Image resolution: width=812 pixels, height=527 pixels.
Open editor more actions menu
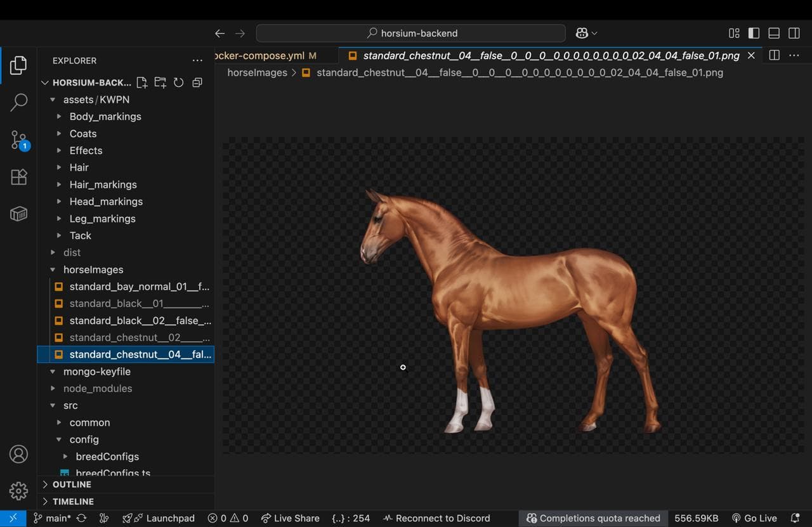click(x=794, y=55)
